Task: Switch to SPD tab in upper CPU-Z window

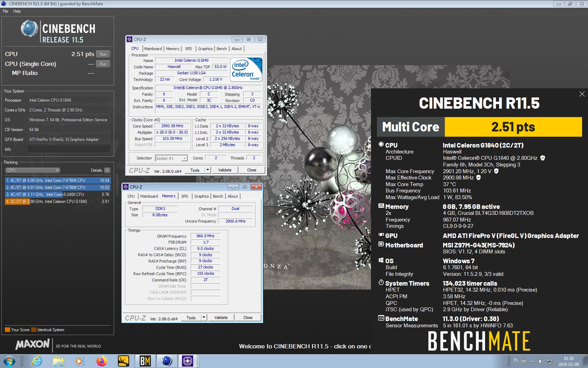Action: pos(188,49)
